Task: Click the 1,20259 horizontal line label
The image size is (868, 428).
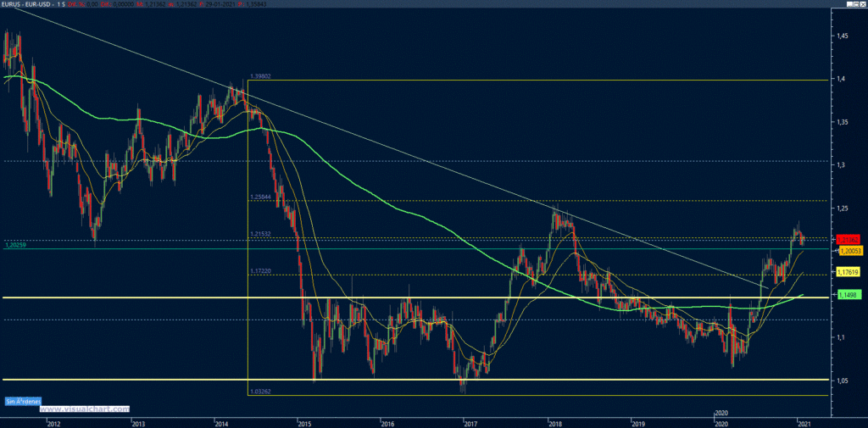Action: coord(14,244)
